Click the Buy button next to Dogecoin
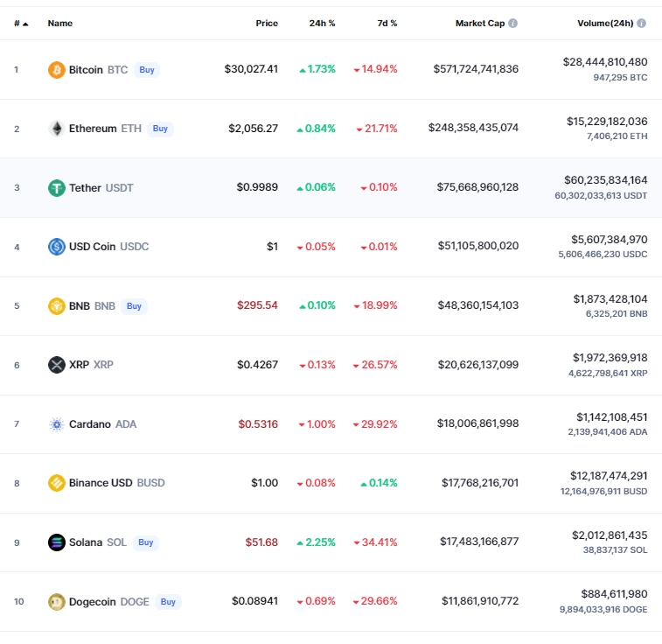The image size is (662, 644). [x=168, y=602]
